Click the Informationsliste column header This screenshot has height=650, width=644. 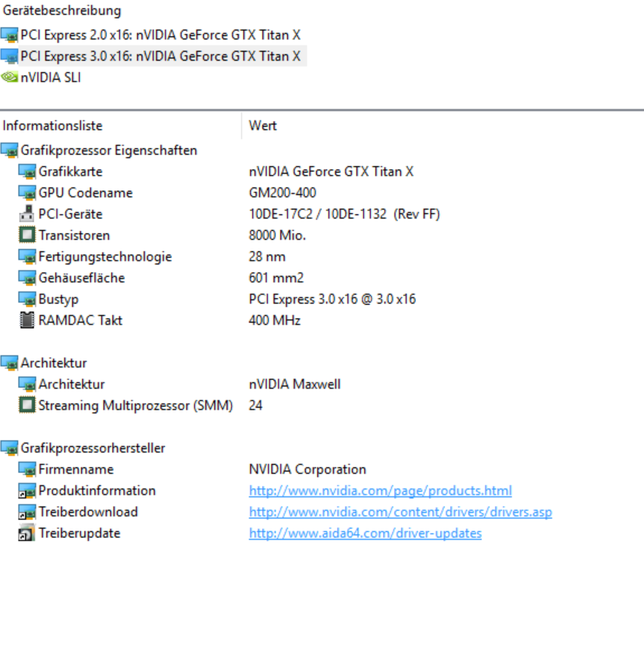pyautogui.click(x=53, y=125)
